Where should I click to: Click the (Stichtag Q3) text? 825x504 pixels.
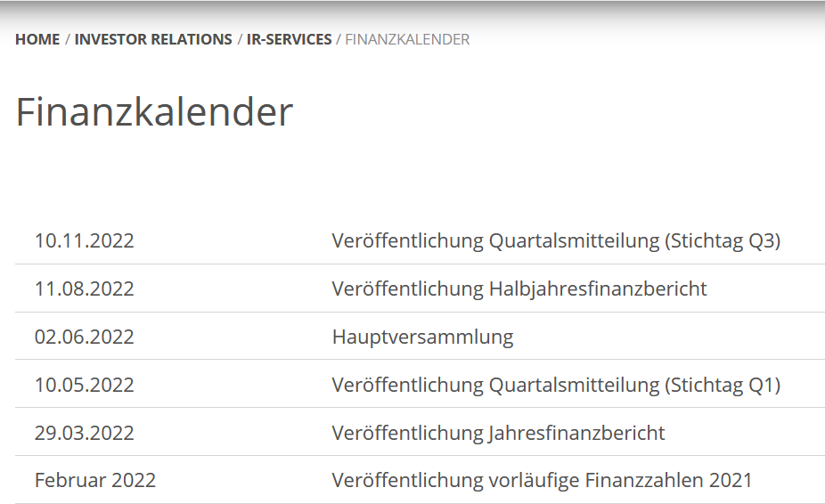723,240
